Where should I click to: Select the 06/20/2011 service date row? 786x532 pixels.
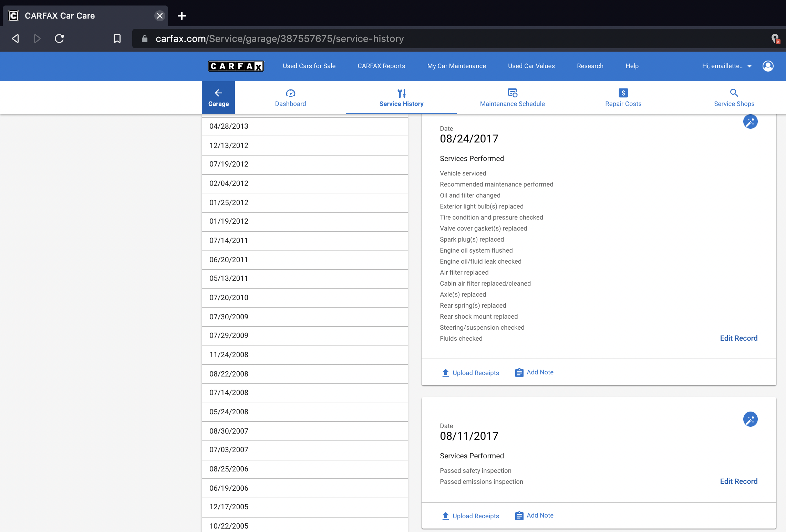click(x=305, y=260)
